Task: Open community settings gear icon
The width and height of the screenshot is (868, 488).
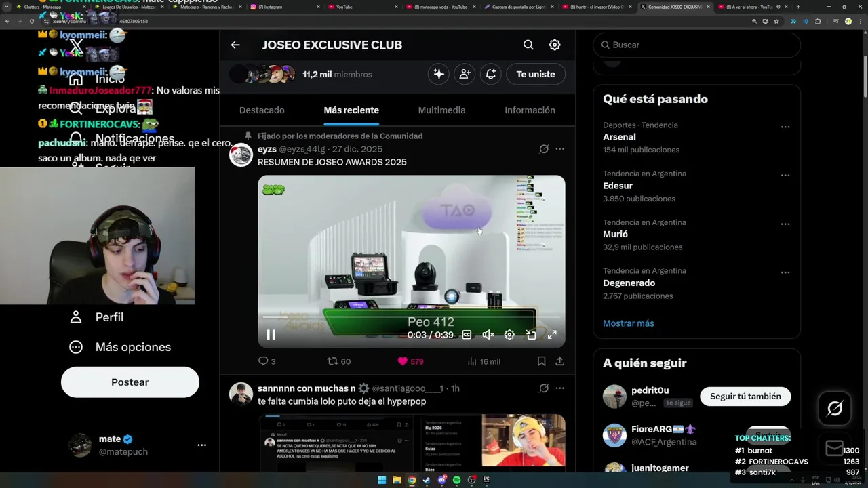Action: pyautogui.click(x=555, y=45)
